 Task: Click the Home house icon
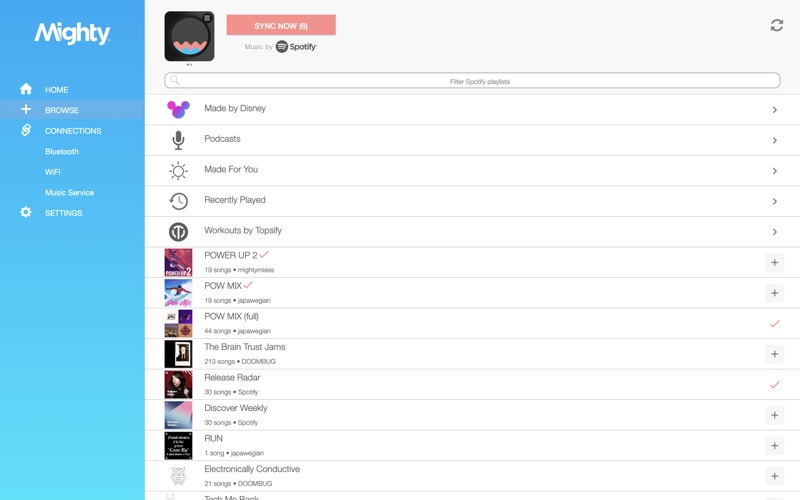[x=26, y=89]
